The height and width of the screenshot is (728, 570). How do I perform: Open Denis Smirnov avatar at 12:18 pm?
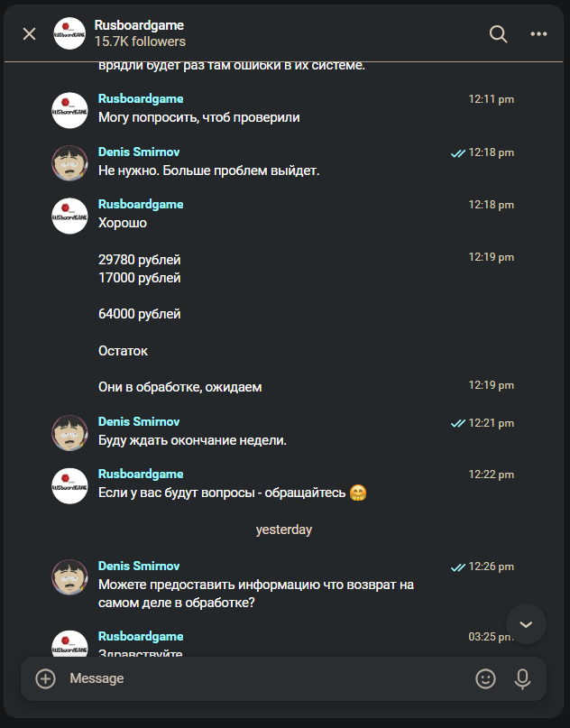[69, 162]
